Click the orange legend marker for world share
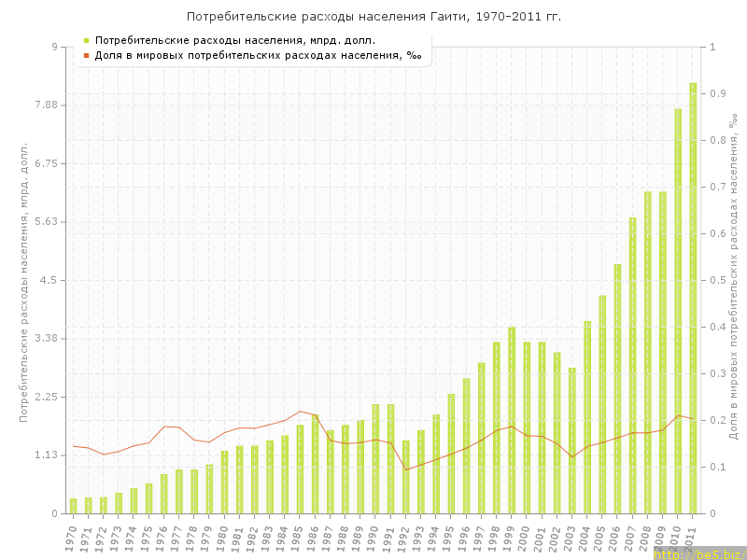The width and height of the screenshot is (747, 560). [86, 55]
